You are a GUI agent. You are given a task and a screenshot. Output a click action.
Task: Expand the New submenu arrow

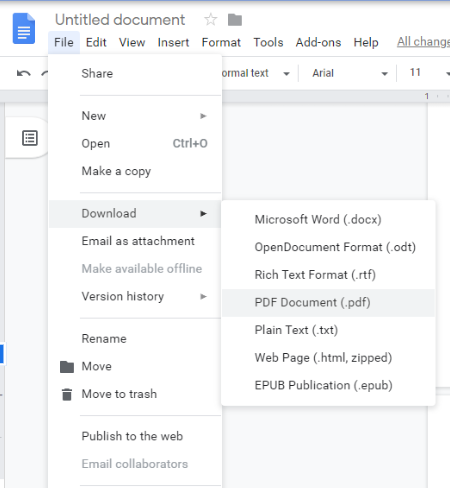pos(203,116)
